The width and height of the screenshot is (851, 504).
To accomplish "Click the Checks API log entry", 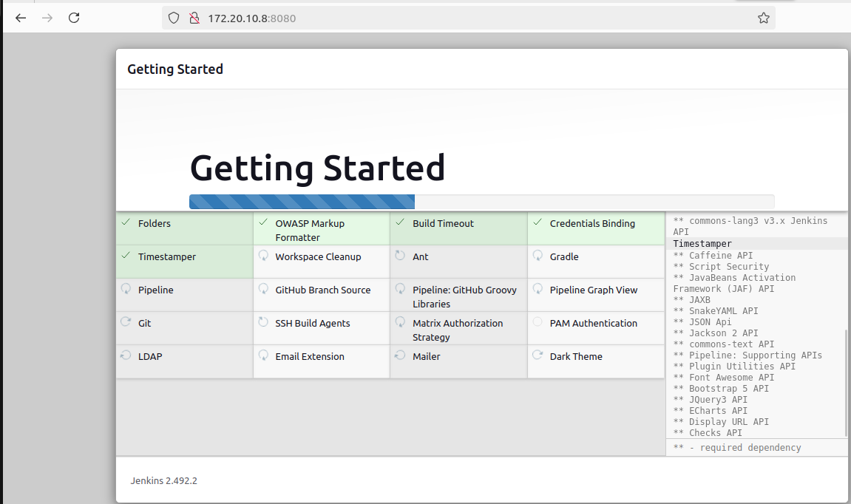I will (707, 433).
